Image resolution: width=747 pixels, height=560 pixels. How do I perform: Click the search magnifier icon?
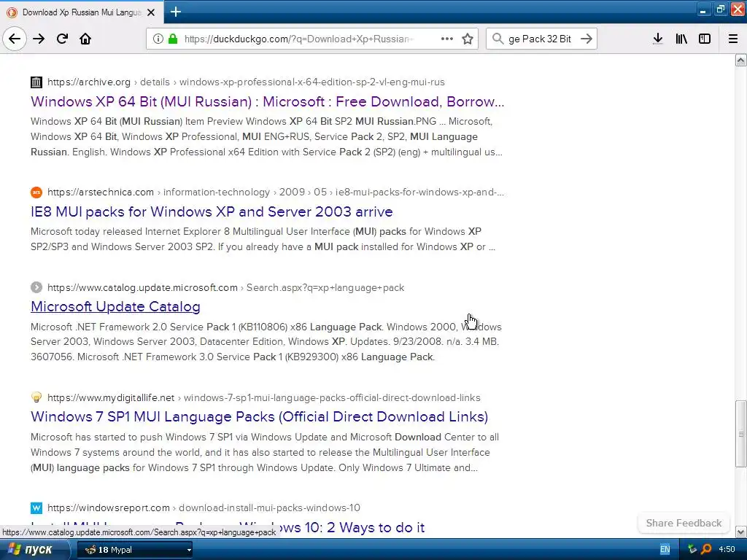[498, 39]
